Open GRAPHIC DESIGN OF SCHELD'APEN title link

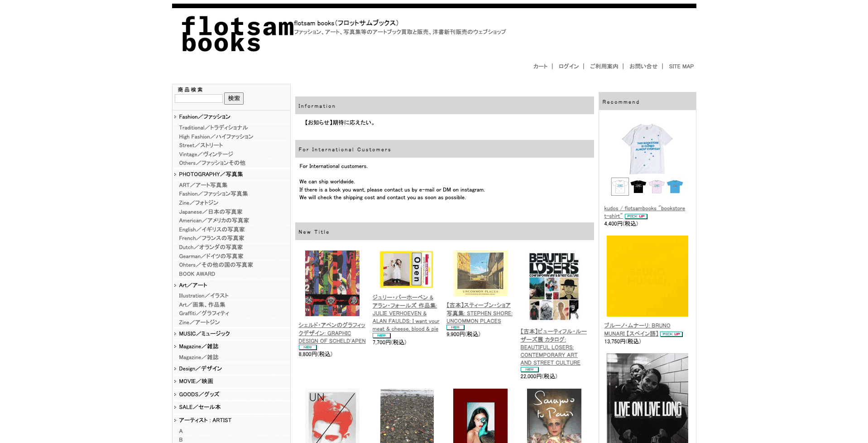(332, 333)
